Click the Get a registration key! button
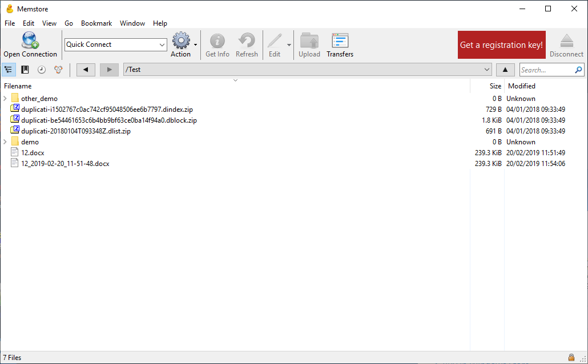This screenshot has height=364, width=588. pos(501,45)
